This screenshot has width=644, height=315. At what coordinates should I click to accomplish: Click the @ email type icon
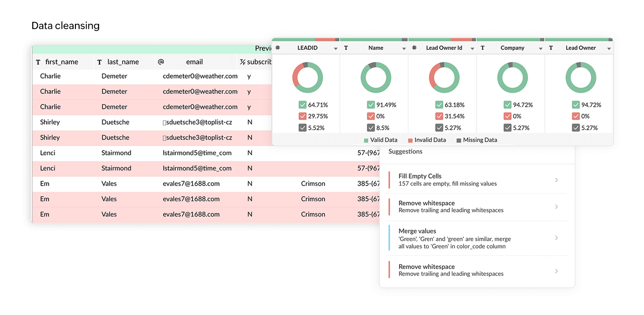[161, 62]
